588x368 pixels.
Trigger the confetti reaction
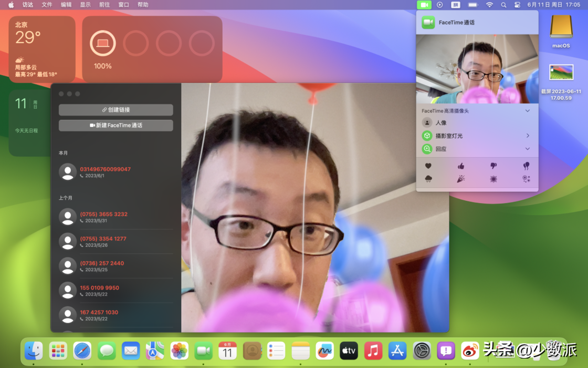pyautogui.click(x=461, y=179)
